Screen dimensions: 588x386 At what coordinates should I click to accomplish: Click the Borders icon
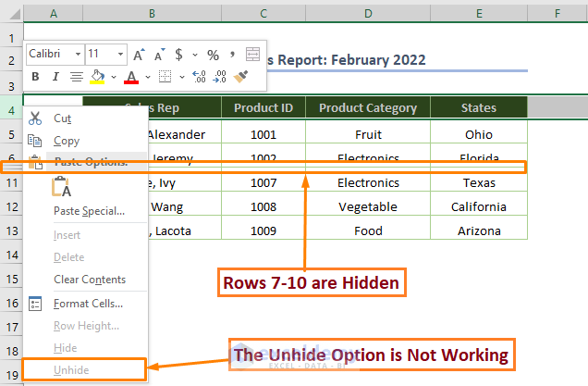pyautogui.click(x=165, y=77)
